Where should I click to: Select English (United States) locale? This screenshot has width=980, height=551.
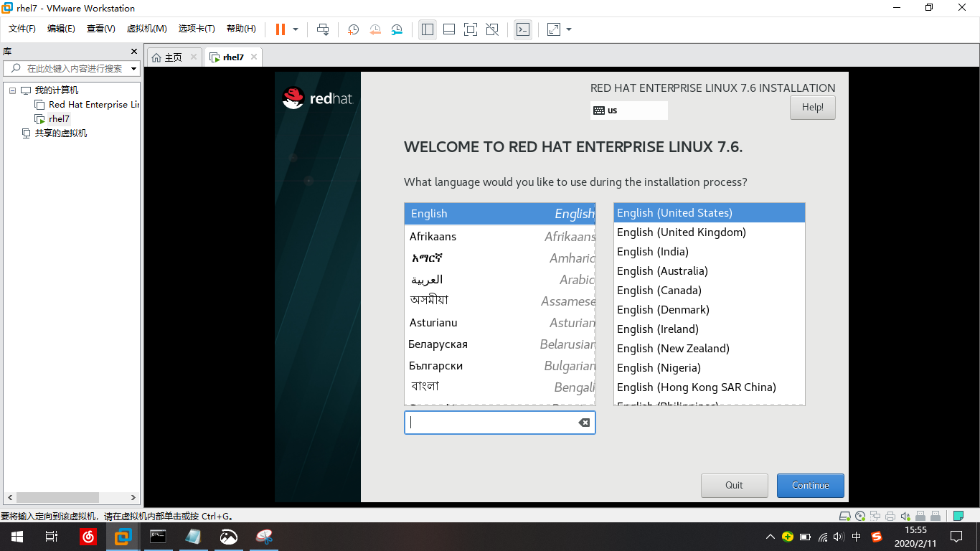[710, 213]
